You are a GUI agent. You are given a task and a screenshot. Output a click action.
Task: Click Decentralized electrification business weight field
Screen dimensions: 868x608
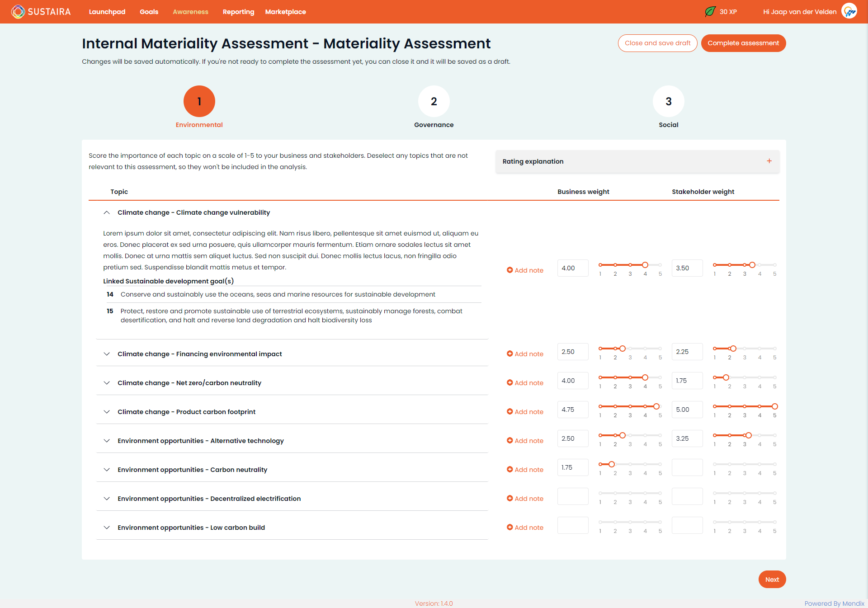click(573, 496)
